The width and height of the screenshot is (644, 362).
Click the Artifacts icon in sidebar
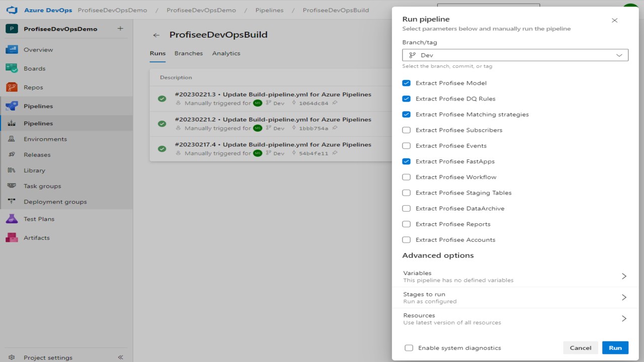point(12,238)
